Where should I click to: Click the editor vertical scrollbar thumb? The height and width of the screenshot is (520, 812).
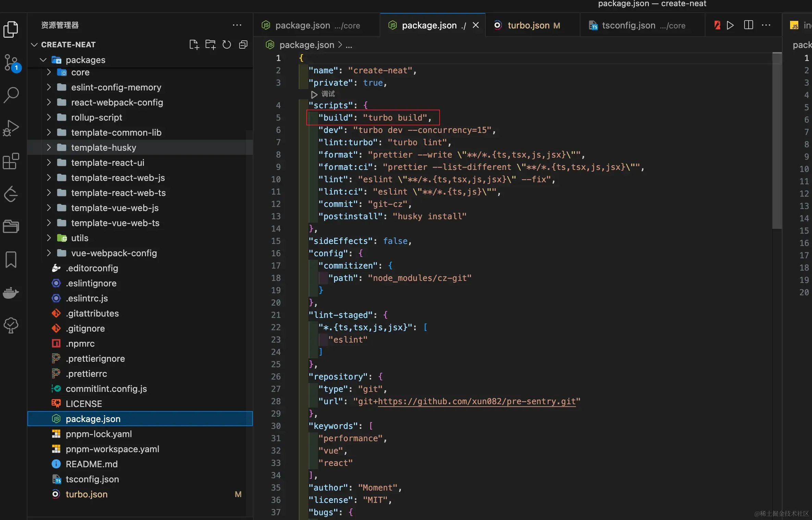[x=777, y=140]
